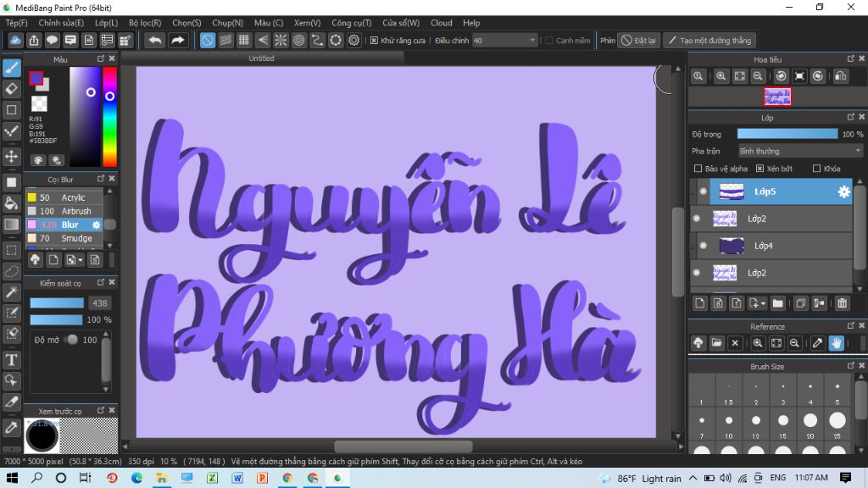
Task: Enable Khóa lock checkbox
Action: (x=816, y=169)
